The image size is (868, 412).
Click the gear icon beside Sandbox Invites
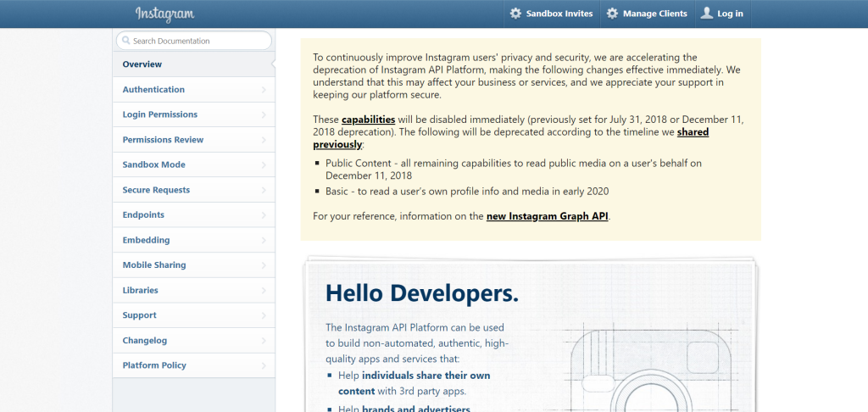click(515, 14)
